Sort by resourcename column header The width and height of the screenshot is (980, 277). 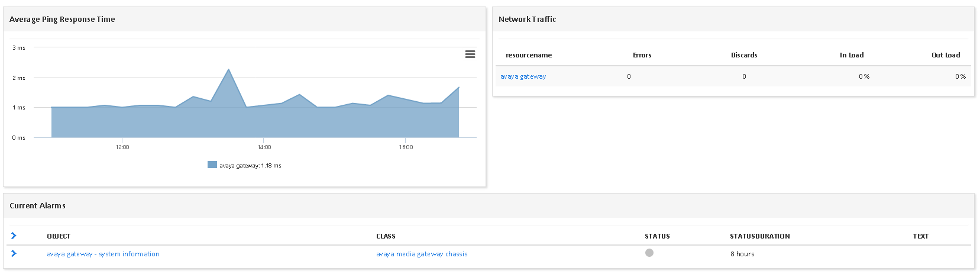point(529,55)
